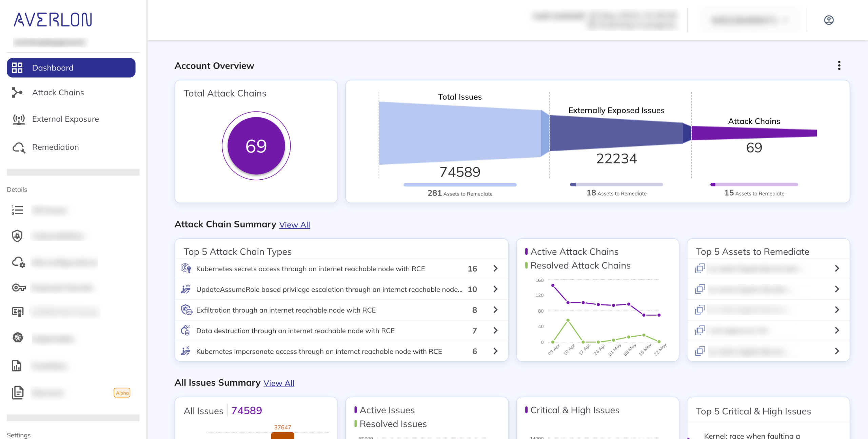The image size is (868, 439).
Task: Click the shield bug icon in Details
Action: pyautogui.click(x=17, y=236)
